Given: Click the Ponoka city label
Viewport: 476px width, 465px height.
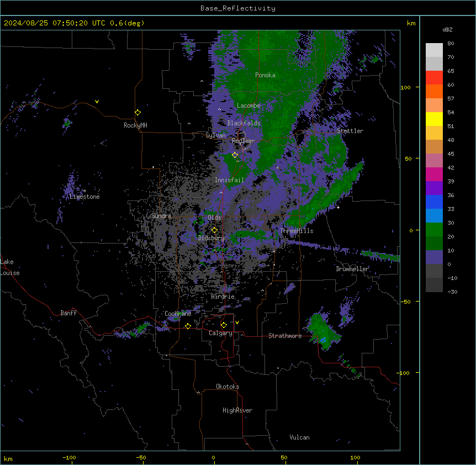Looking at the screenshot, I should (x=265, y=75).
